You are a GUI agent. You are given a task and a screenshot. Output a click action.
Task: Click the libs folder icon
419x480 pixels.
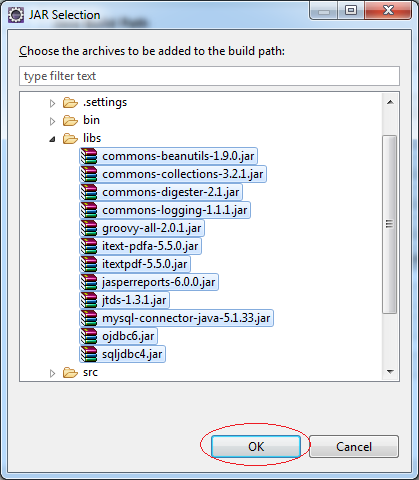pyautogui.click(x=70, y=138)
